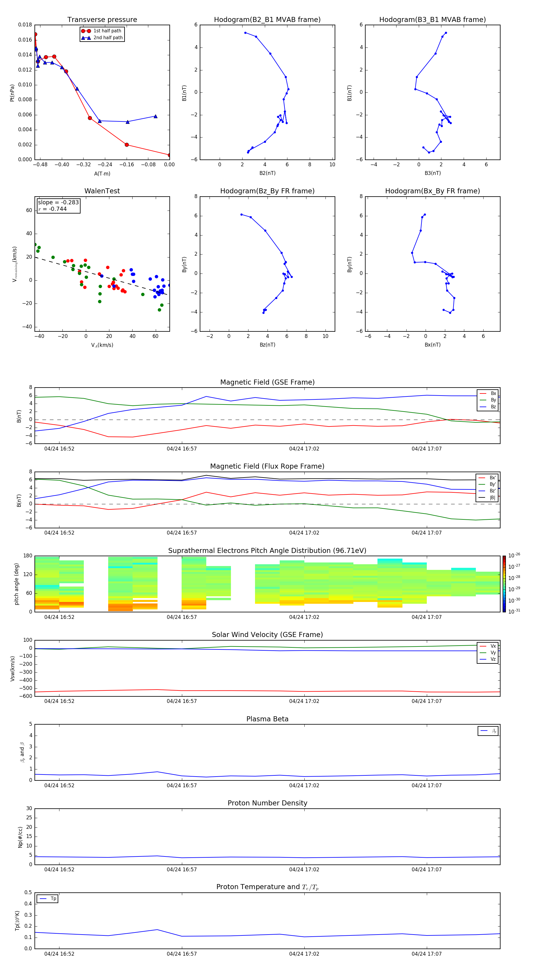The image size is (535, 980).
Task: Select the |B| legend entry in the Flux Rope panel
Action: pos(487,498)
